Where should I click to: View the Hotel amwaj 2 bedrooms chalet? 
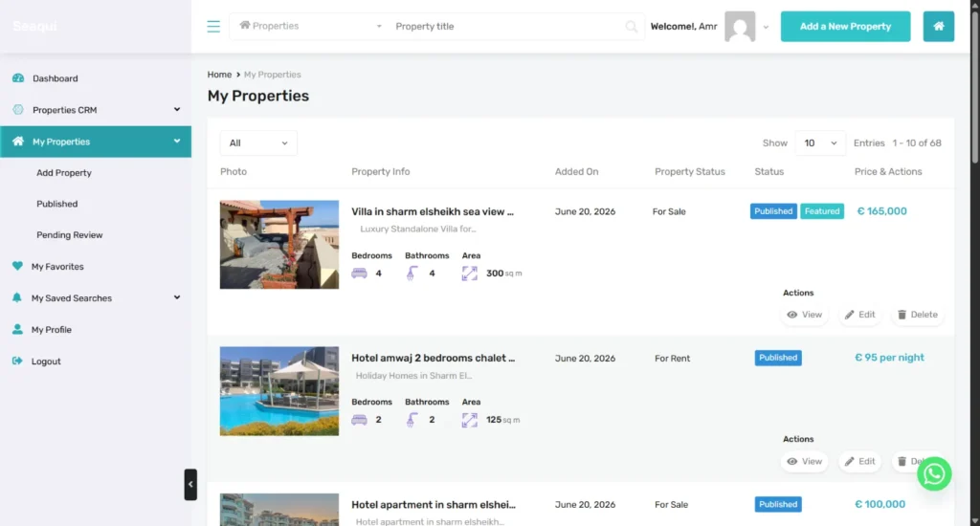(804, 461)
